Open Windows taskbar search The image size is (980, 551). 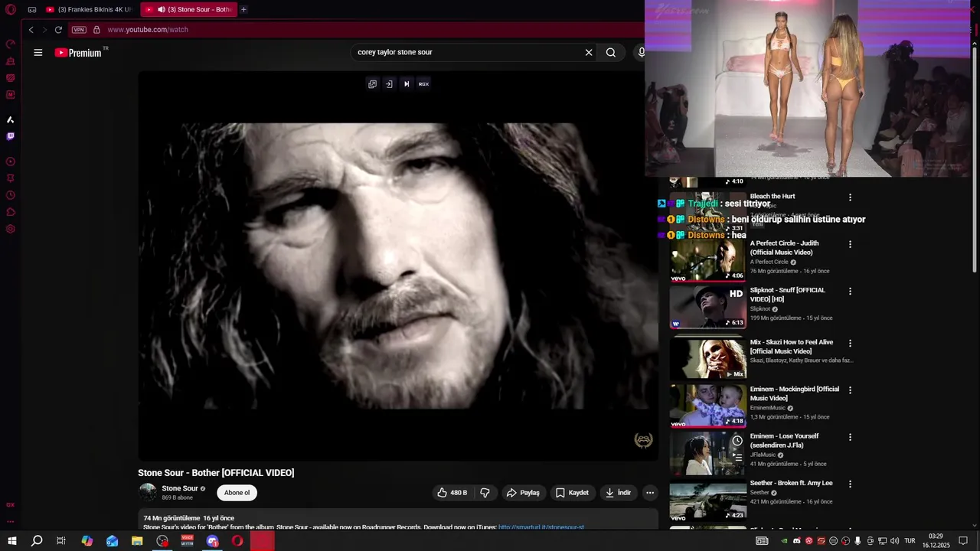click(x=36, y=541)
